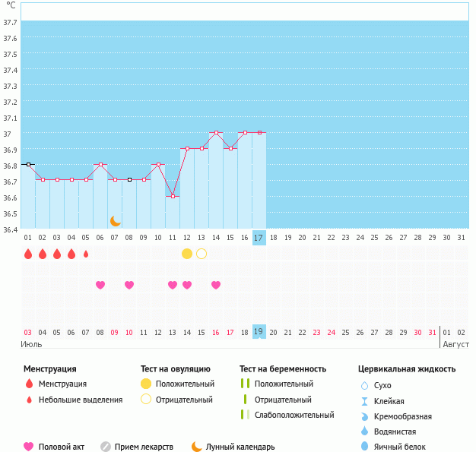Screen dimensions: 476x452
Task: Select the highlighted cycle day 19 in bottom row
Action: pos(259,332)
